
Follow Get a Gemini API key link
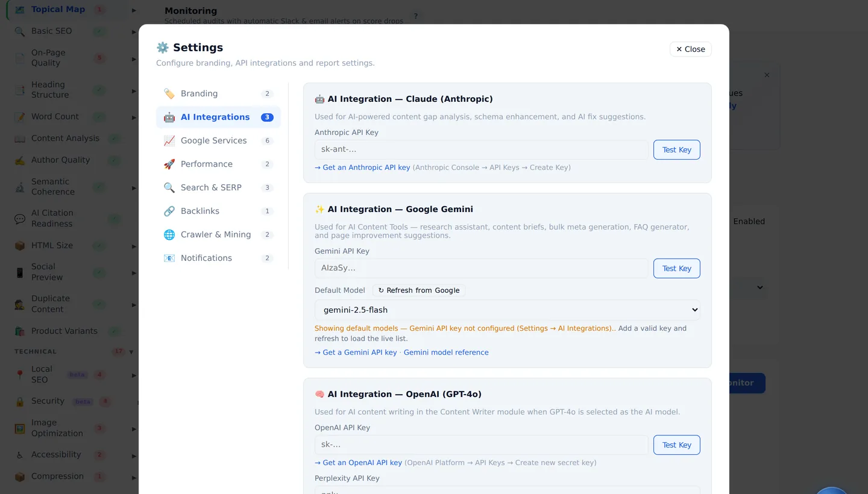pyautogui.click(x=356, y=352)
